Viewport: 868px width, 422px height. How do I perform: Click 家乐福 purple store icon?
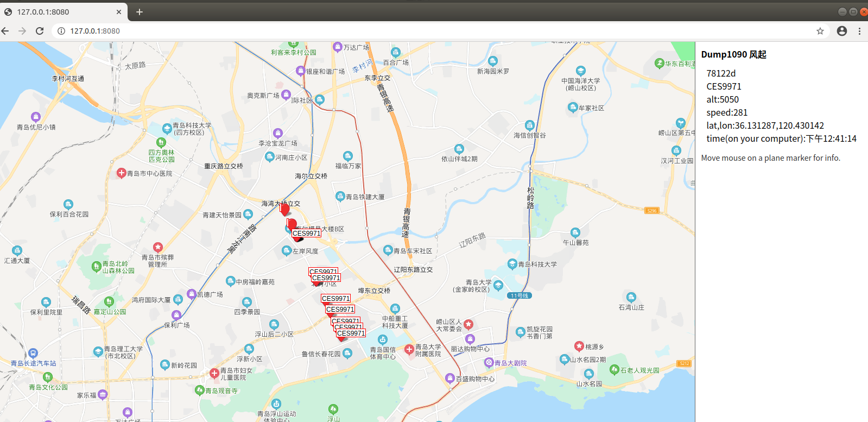pyautogui.click(x=103, y=394)
